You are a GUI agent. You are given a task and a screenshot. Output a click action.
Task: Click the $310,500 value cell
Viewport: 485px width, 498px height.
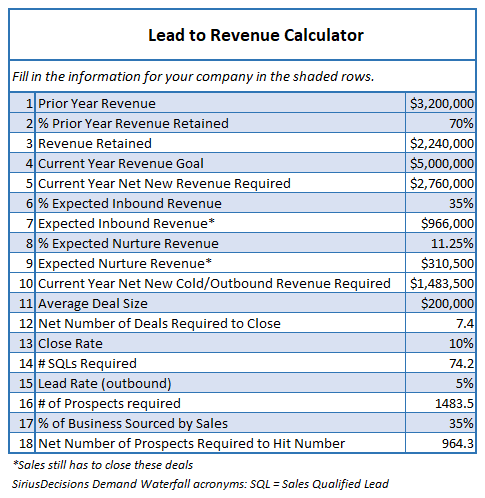coord(440,263)
